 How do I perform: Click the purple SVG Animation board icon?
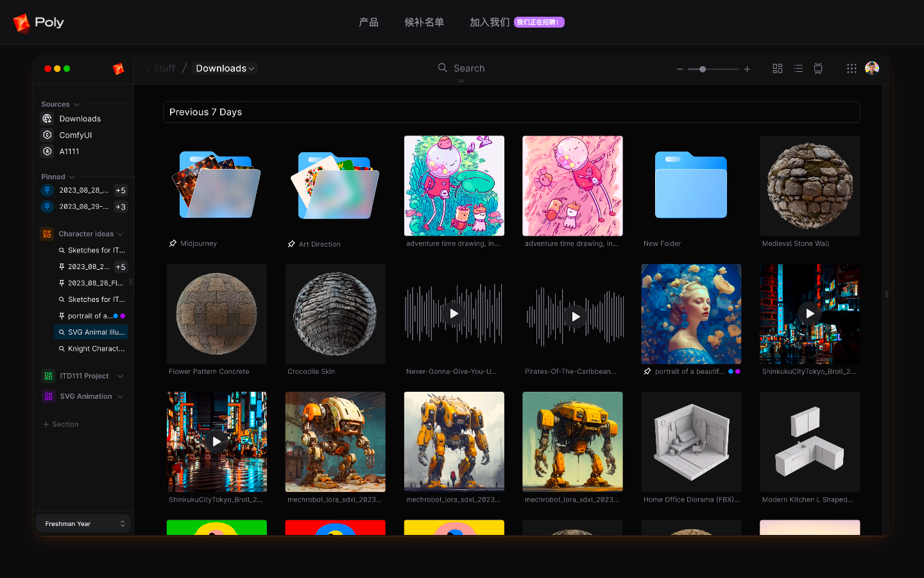[x=48, y=396]
